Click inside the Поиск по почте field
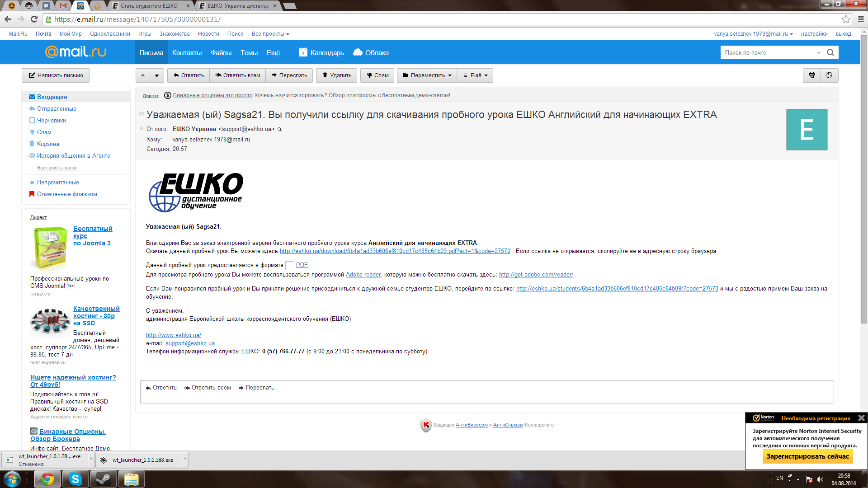This screenshot has height=488, width=868. (768, 52)
